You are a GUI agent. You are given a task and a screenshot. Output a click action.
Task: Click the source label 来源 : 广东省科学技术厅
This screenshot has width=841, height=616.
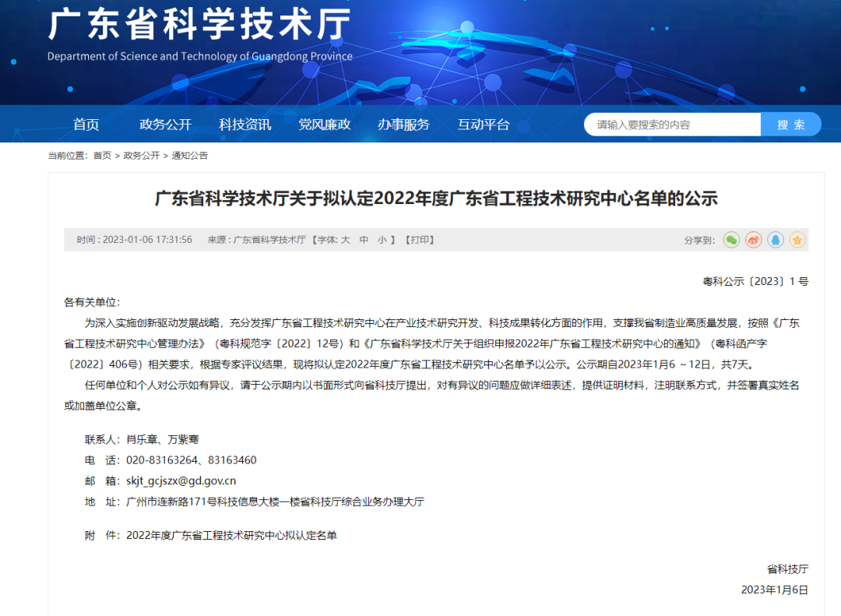click(256, 240)
